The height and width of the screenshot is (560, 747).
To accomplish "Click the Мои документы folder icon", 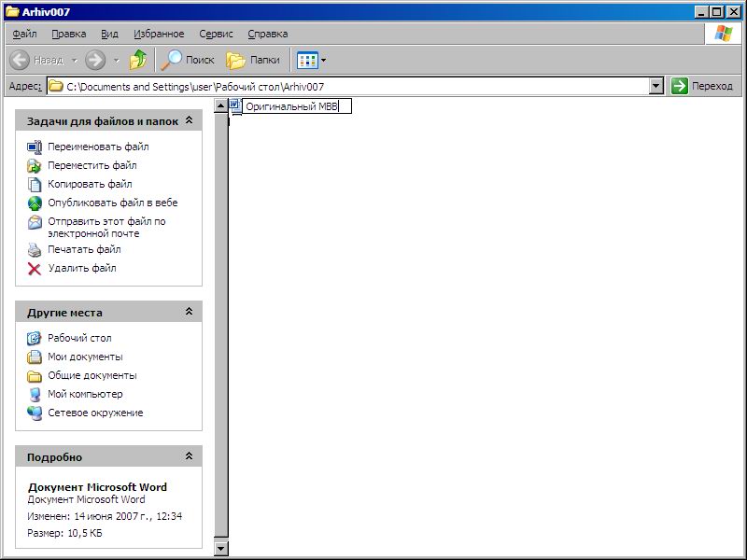I will (x=35, y=357).
